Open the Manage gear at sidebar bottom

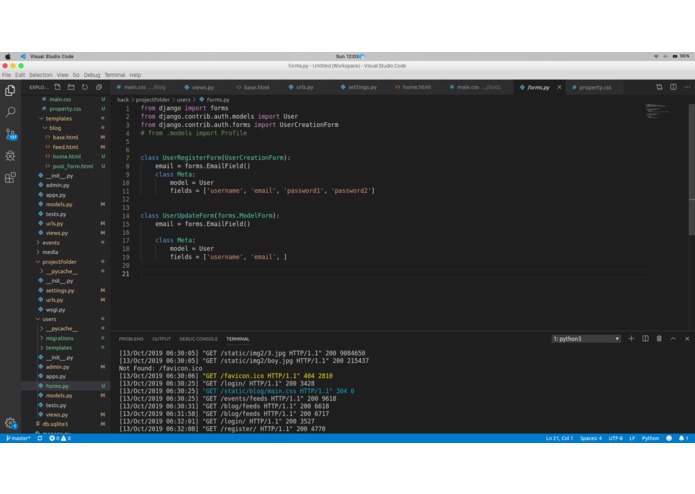(x=11, y=423)
